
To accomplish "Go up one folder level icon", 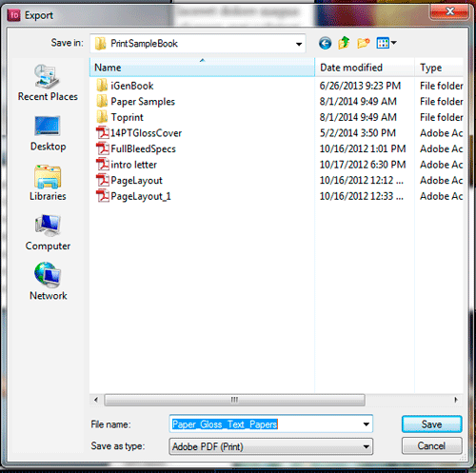I will tap(344, 43).
